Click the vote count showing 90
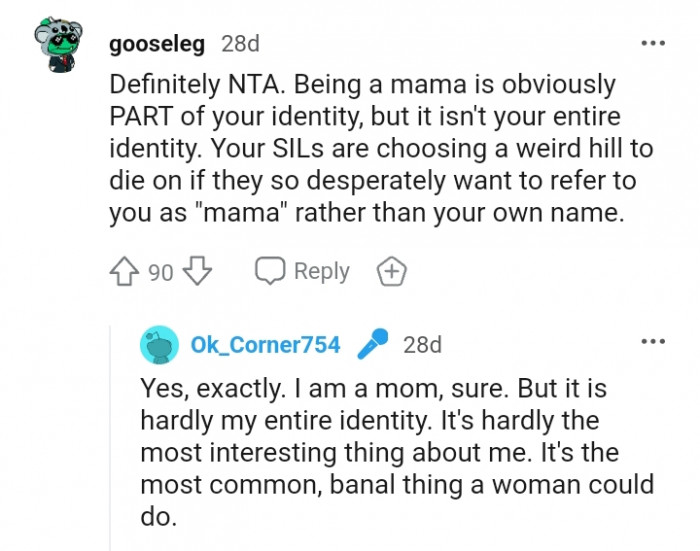This screenshot has width=700, height=551. 161,272
